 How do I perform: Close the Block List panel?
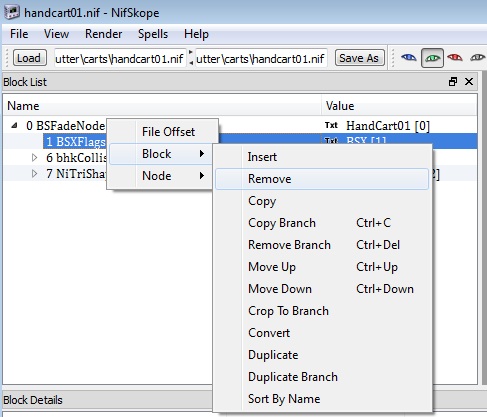tap(469, 82)
